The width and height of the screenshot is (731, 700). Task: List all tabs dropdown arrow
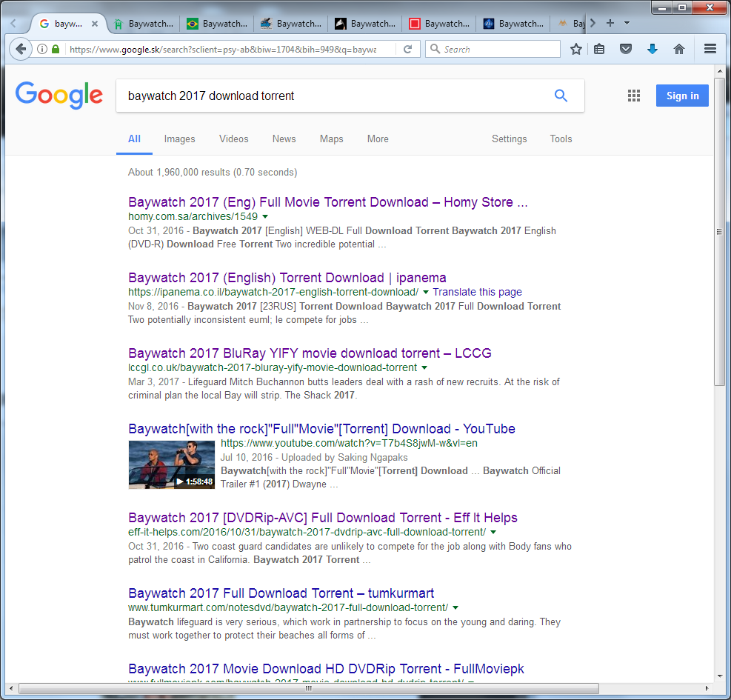[x=627, y=23]
